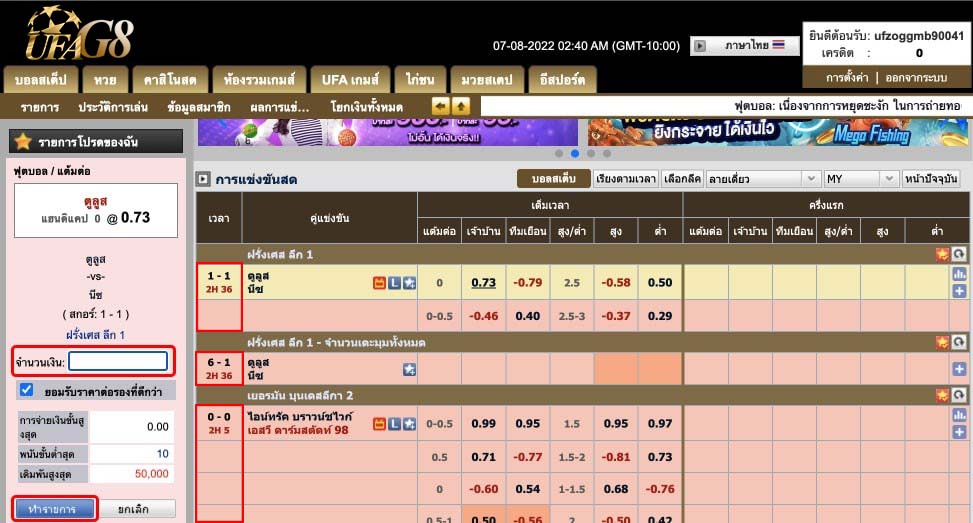Screen dimensions: 973x523
Task: Click the up arrow icon beside the news ticker
Action: point(460,106)
